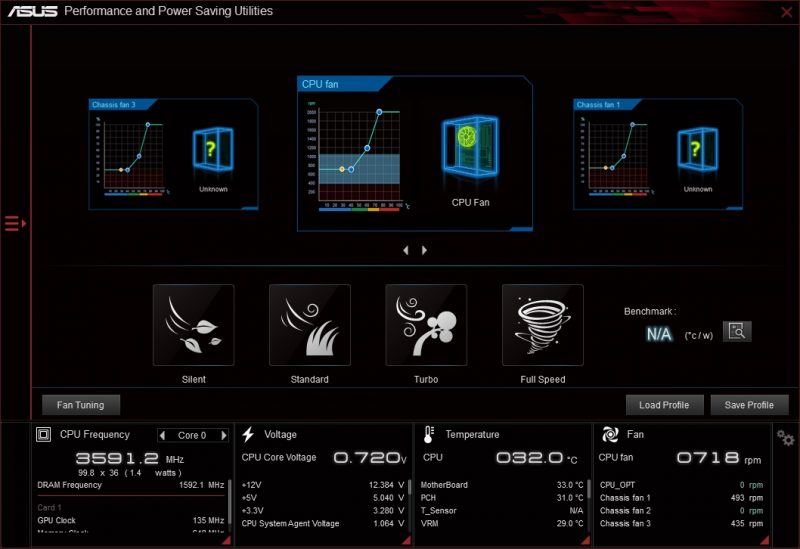Close the Performance and Power Saving Utilities window
This screenshot has width=800, height=549.
click(786, 12)
